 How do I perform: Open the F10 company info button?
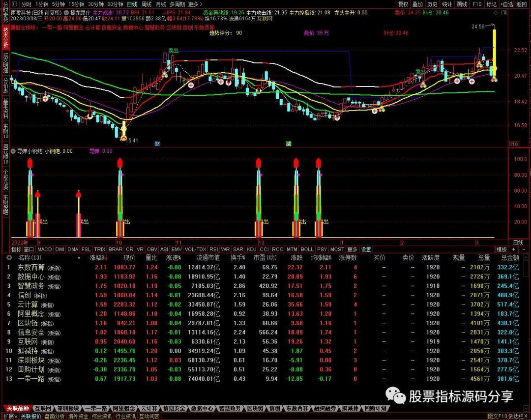click(477, 4)
